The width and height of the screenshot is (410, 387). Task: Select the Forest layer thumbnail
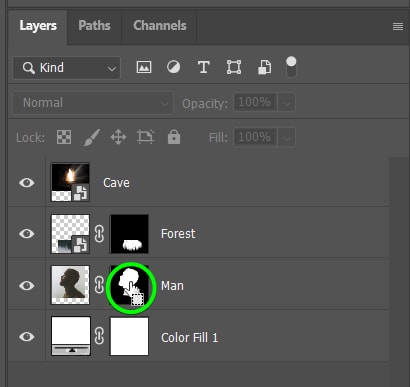[70, 234]
